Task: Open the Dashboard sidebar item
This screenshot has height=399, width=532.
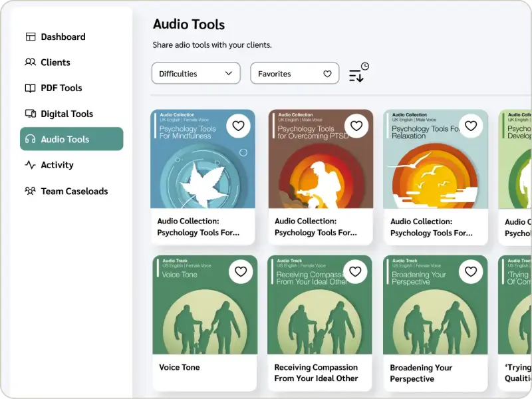Action: point(55,37)
